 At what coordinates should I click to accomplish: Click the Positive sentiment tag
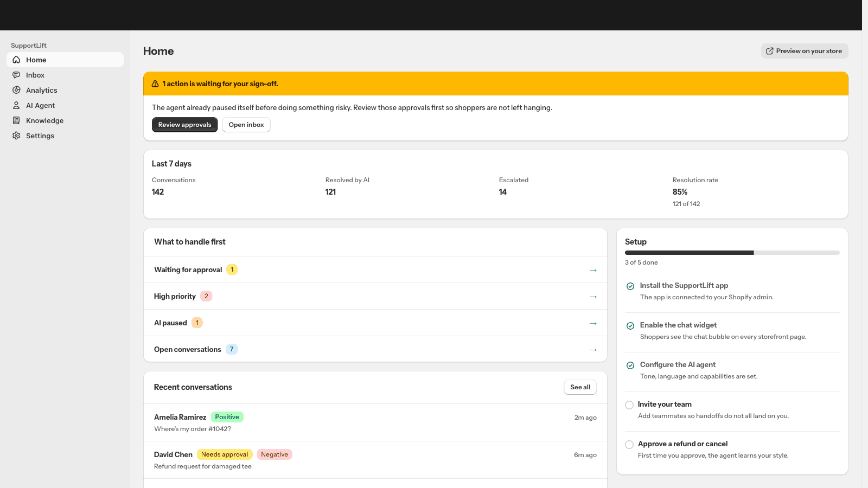227,417
